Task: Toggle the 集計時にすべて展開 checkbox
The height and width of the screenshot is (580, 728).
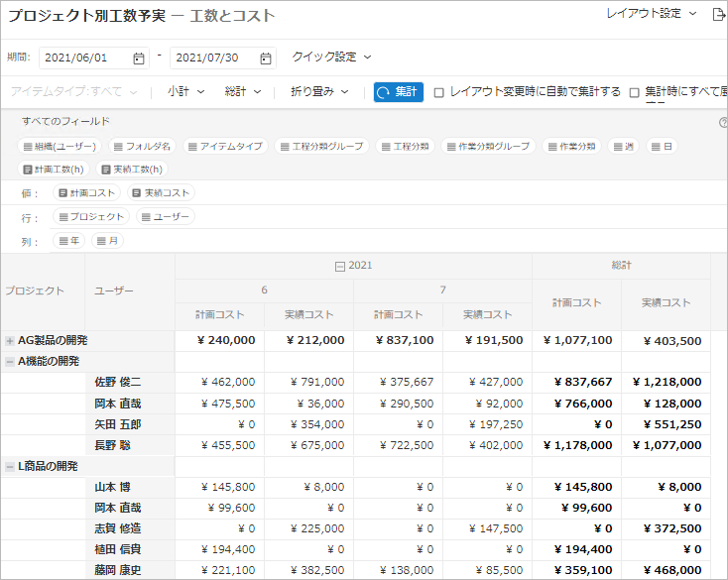Action: (x=635, y=92)
